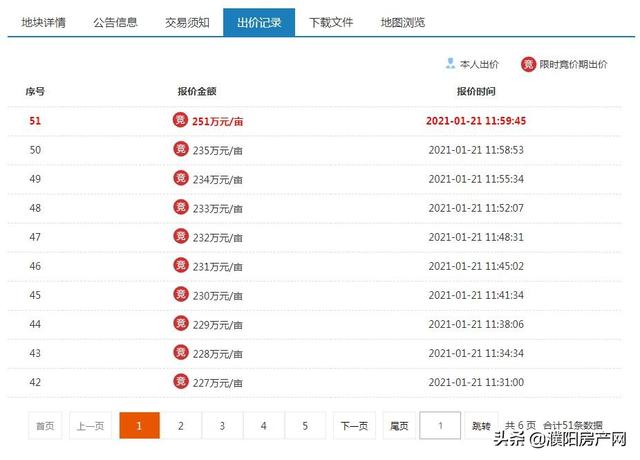Click the red 竞 badge beside 228万元/亩
The width and height of the screenshot is (640, 460).
pos(180,352)
